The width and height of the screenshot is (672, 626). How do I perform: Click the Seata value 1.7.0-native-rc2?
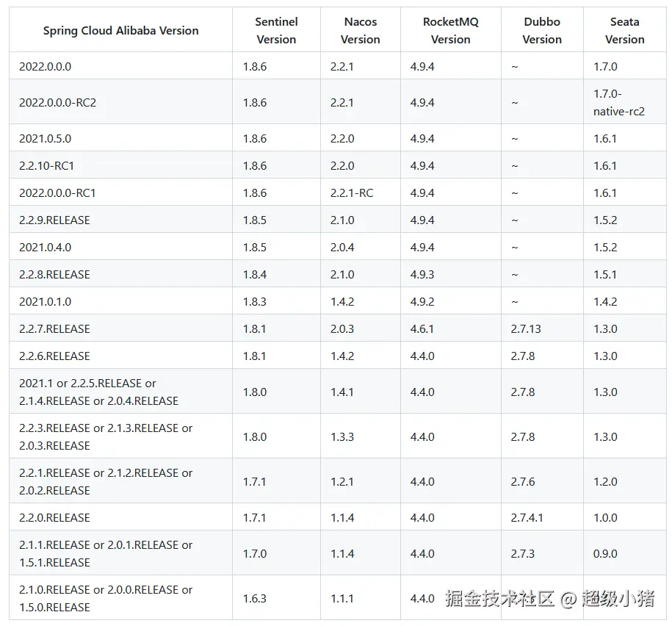pos(619,102)
